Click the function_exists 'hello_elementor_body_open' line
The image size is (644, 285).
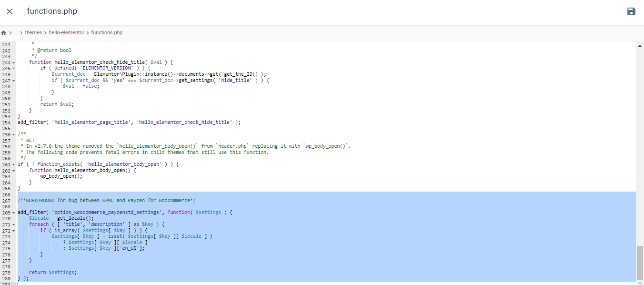(98, 164)
